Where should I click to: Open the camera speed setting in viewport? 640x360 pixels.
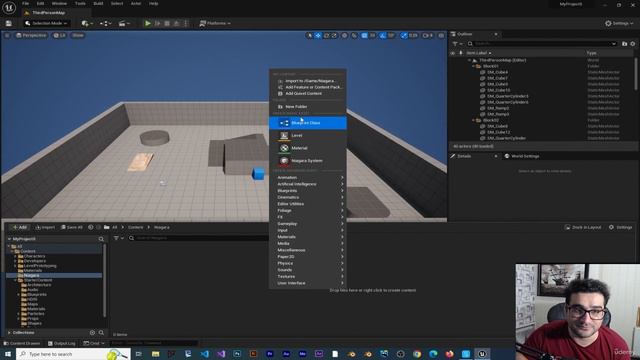[427, 36]
